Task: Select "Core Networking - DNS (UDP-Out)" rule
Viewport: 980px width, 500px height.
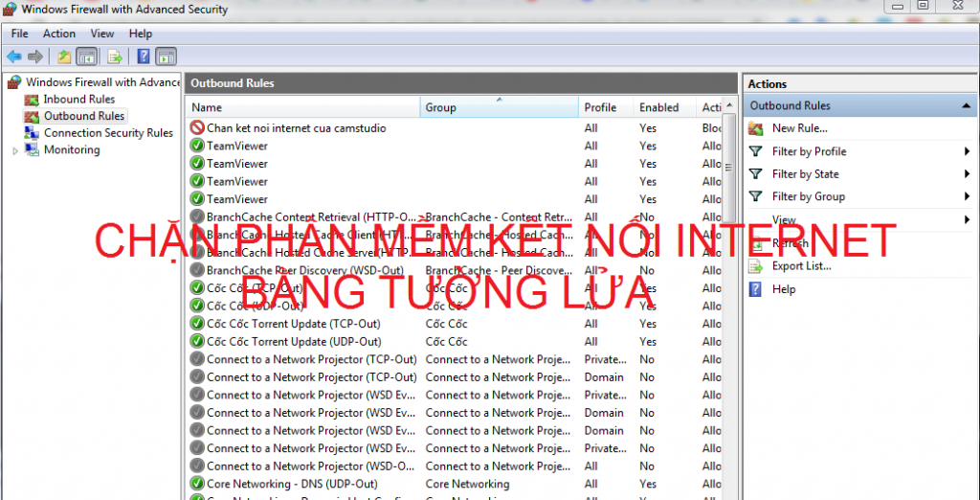Action: pos(292,484)
